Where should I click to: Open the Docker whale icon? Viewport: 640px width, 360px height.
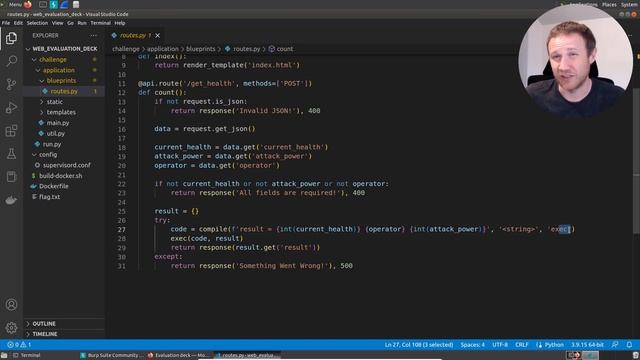tap(11, 200)
